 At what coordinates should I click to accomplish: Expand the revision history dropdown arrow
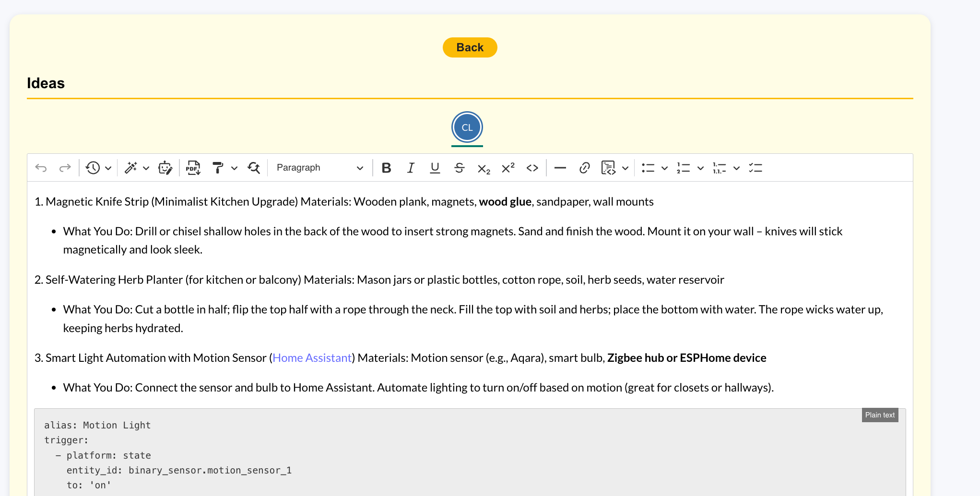click(108, 168)
